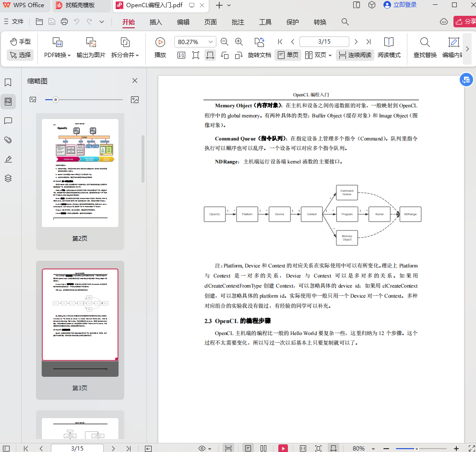Click the Share button
This screenshot has height=452, width=476.
tap(464, 22)
